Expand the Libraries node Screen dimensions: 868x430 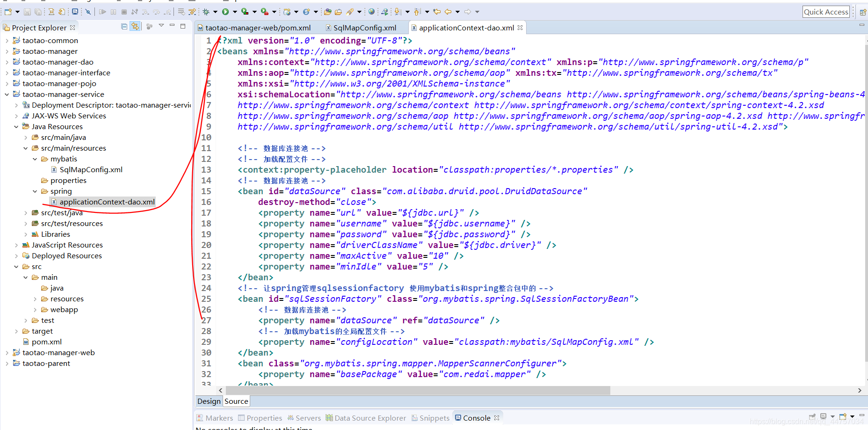pos(26,234)
